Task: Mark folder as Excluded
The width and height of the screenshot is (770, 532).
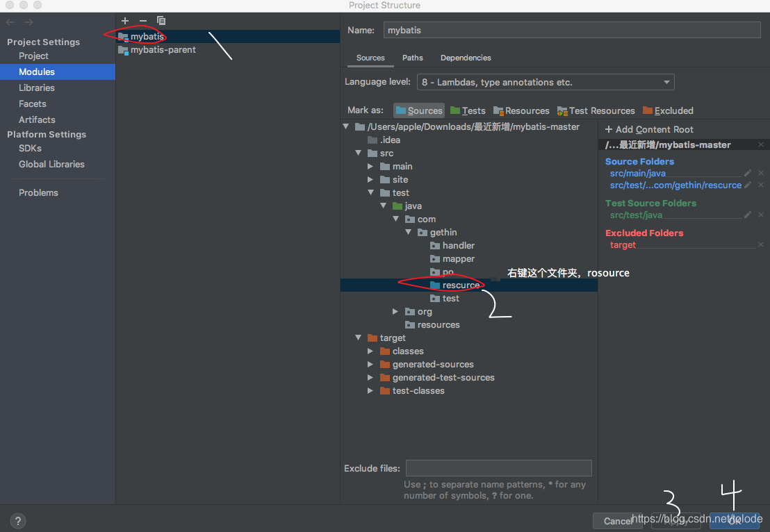Action: [668, 110]
